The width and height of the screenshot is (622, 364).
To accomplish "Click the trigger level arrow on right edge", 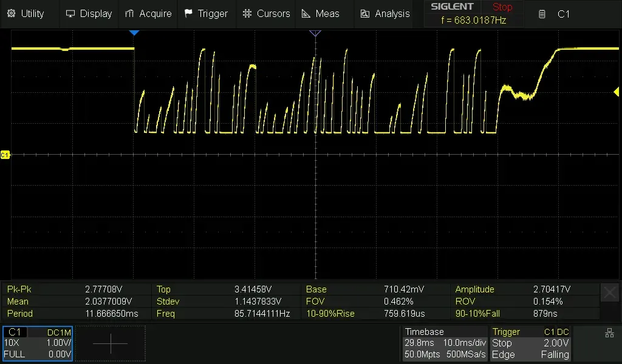I will coord(617,92).
